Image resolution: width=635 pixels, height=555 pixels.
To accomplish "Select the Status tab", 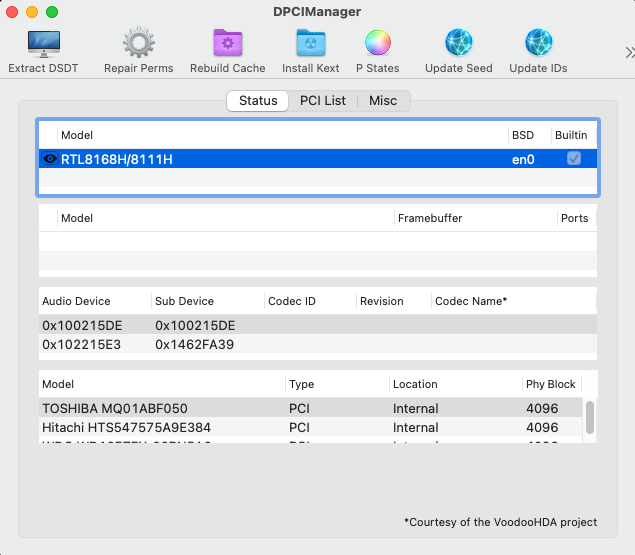I will click(x=258, y=101).
